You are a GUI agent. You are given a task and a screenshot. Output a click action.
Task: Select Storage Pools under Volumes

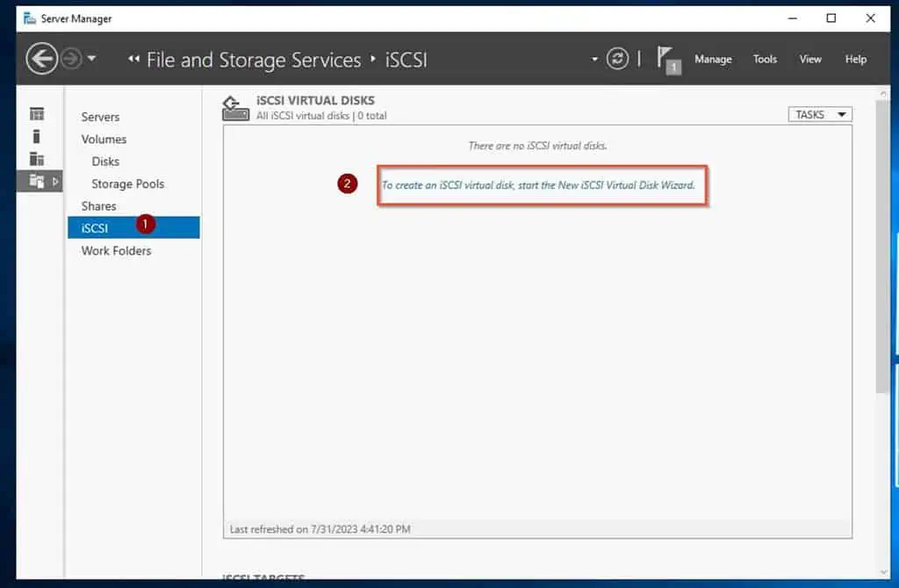click(x=128, y=184)
